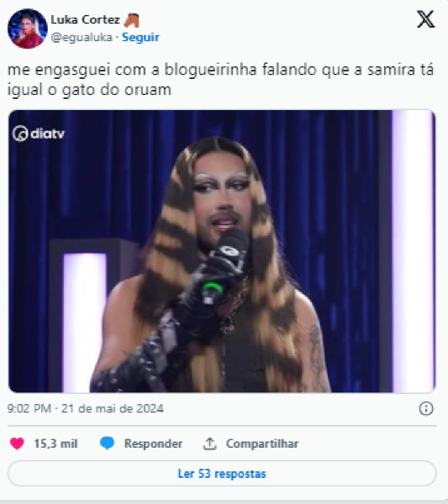
Task: Click the horse emoji beside the name
Action: (x=131, y=20)
